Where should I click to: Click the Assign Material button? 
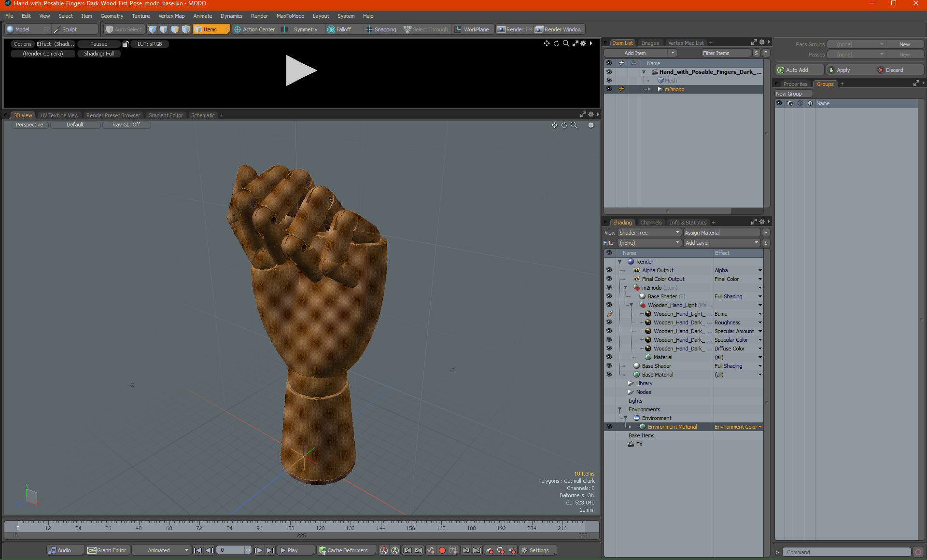pos(721,233)
